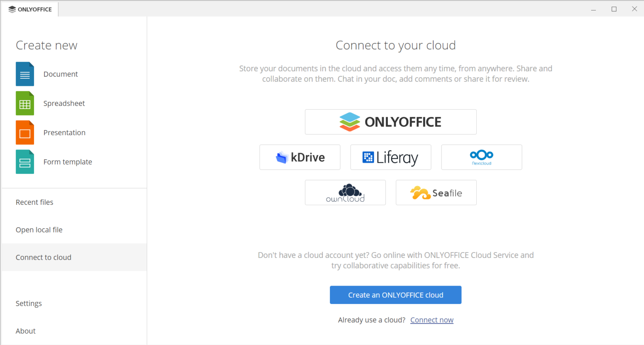Connect to Seafile
This screenshot has width=644, height=345.
436,193
